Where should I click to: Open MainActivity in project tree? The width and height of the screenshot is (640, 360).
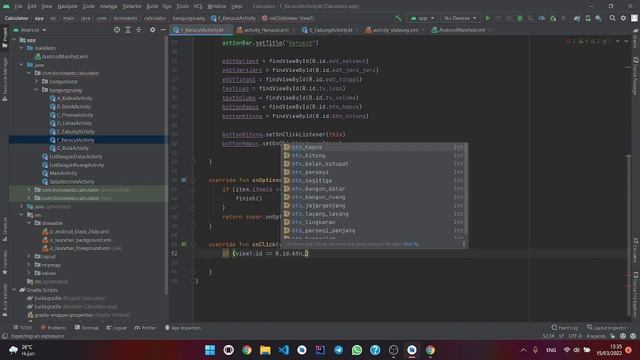click(60, 173)
